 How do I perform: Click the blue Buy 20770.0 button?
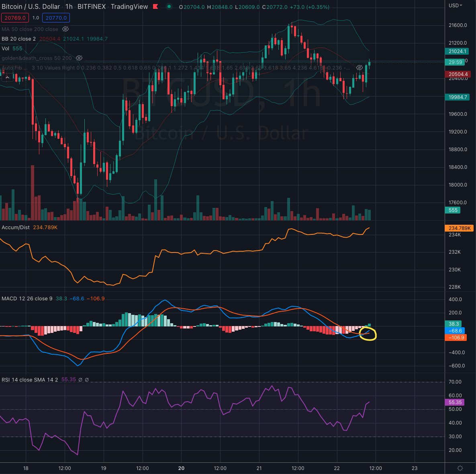(x=56, y=18)
